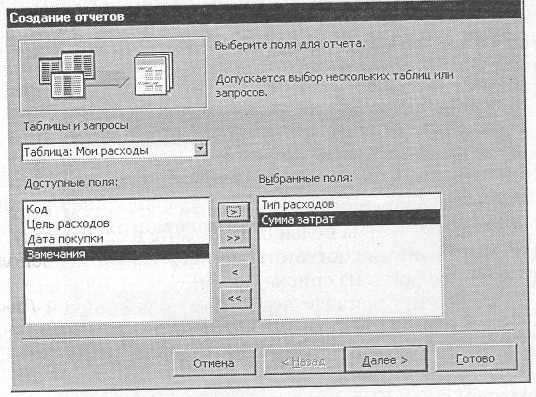Select Цель расходов in available fields
This screenshot has width=536, height=397.
click(116, 224)
